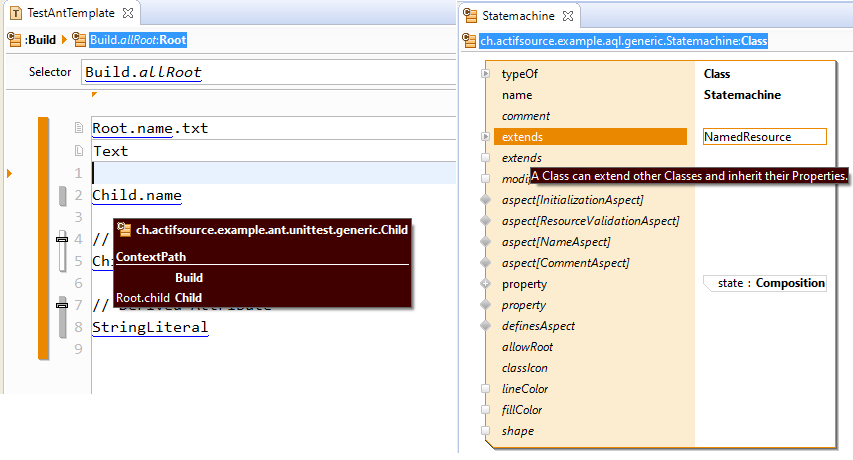
Task: Toggle the square box beside lineColor
Action: pyautogui.click(x=486, y=389)
